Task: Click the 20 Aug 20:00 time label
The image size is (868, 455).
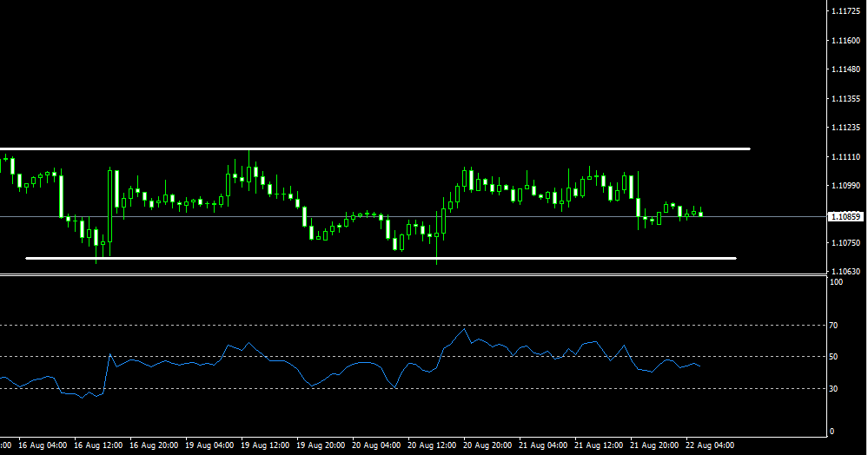Action: tap(487, 445)
